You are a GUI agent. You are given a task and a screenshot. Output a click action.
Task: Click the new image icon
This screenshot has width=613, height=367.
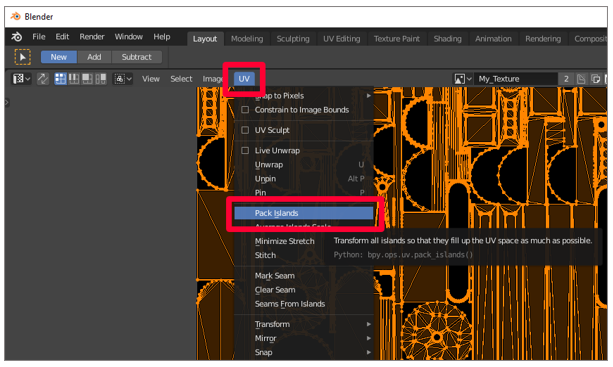(x=581, y=79)
